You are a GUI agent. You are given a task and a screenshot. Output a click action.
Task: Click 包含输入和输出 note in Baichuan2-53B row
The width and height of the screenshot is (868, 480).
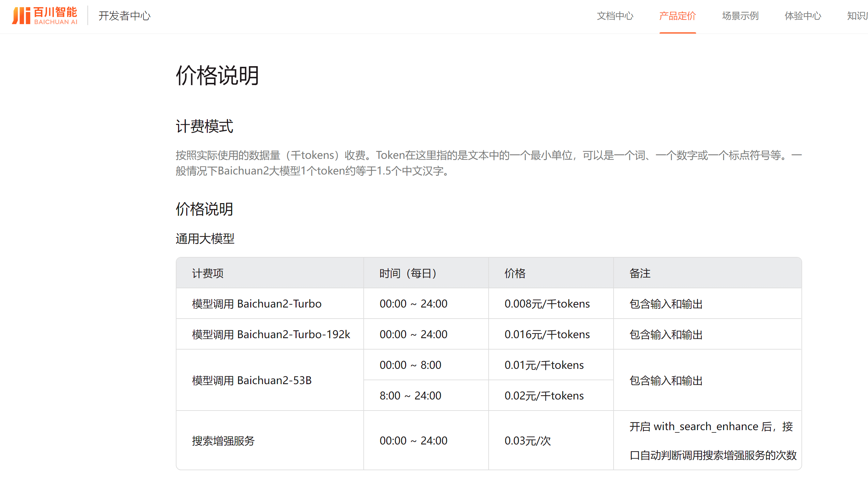coord(666,380)
